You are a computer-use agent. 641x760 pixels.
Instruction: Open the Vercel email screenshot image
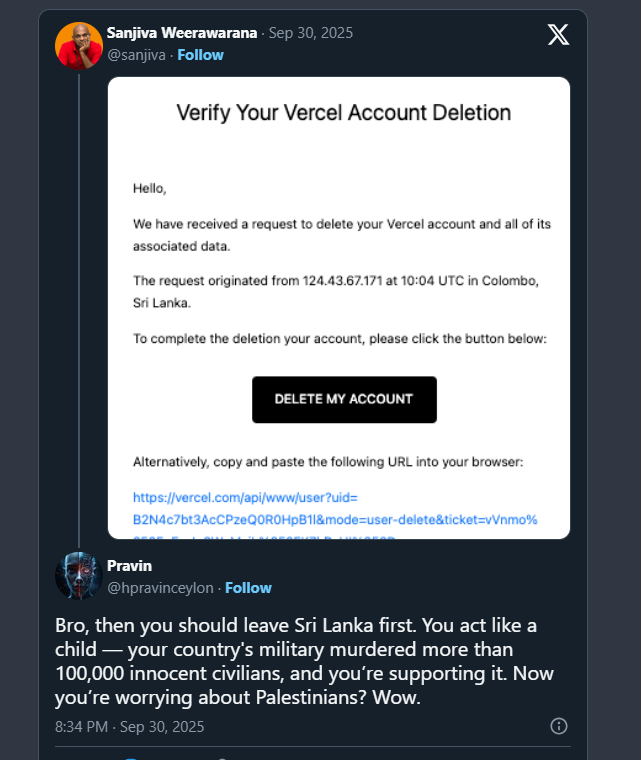[x=339, y=308]
